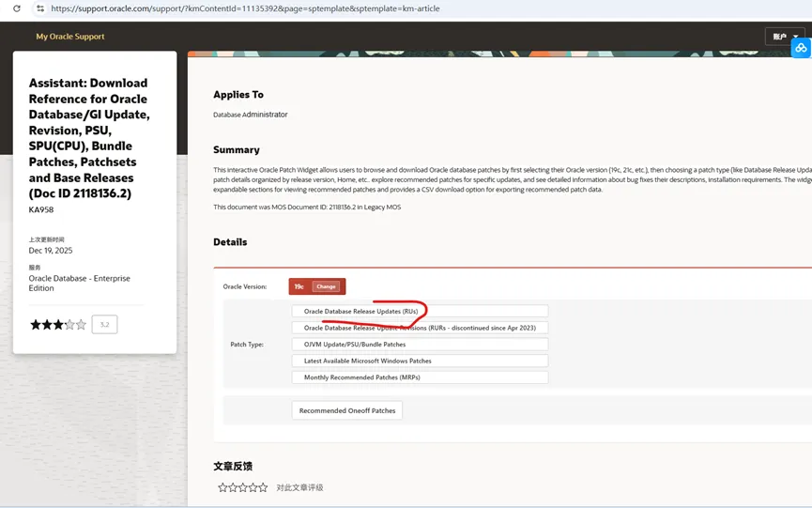This screenshot has width=812, height=508.
Task: Click the Applies To heading
Action: (x=238, y=94)
